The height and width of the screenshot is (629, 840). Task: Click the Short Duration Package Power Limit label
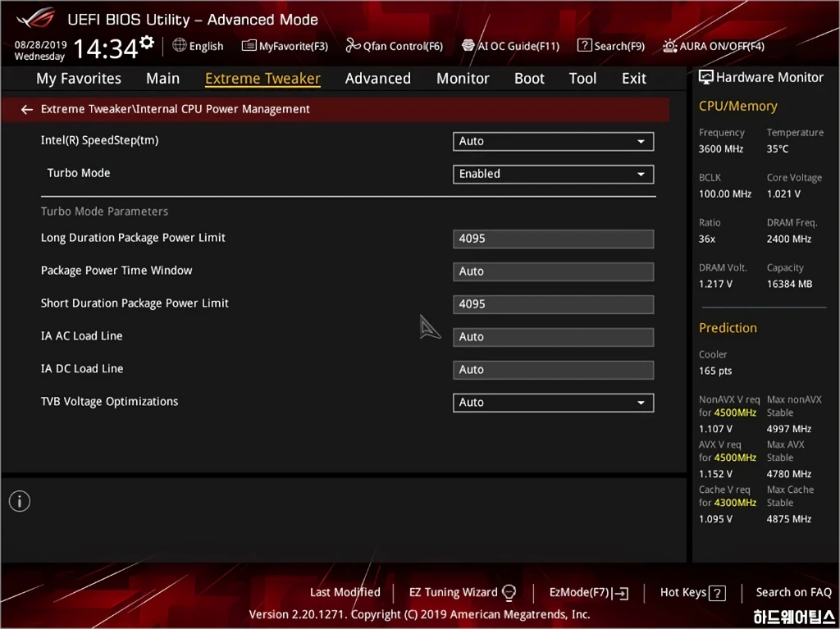(x=135, y=303)
